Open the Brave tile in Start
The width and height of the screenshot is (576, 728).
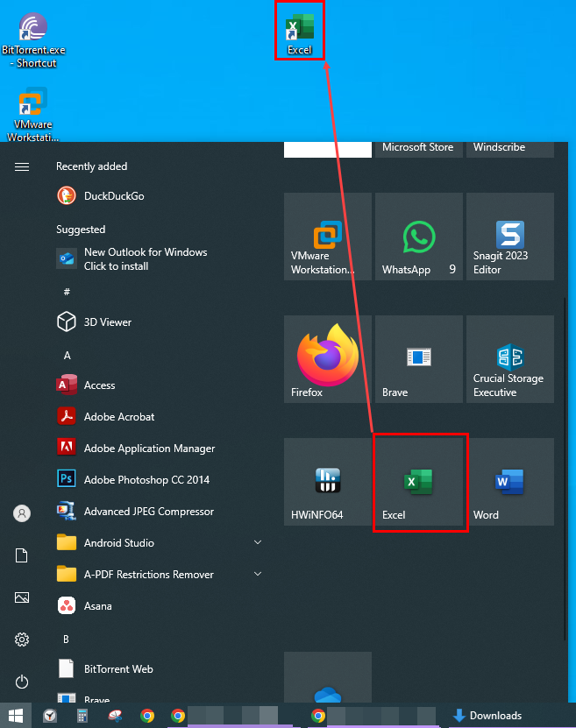tap(418, 359)
